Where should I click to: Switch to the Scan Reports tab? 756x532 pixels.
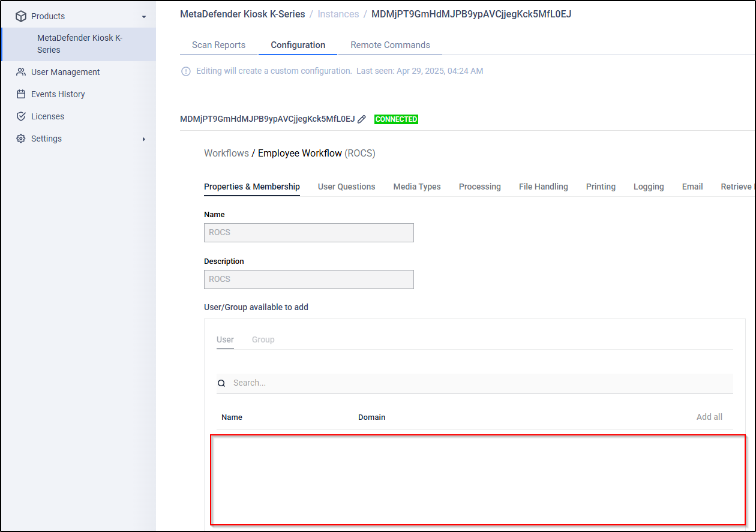[218, 45]
